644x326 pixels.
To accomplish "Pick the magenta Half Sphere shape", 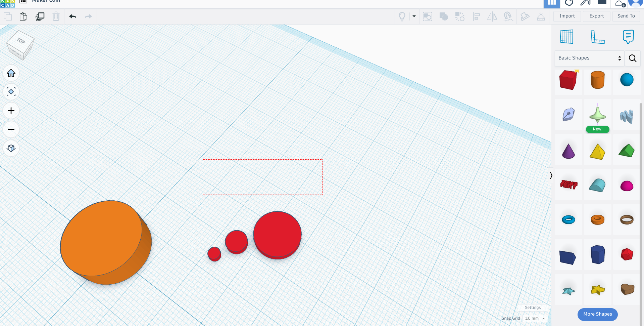I will click(627, 186).
